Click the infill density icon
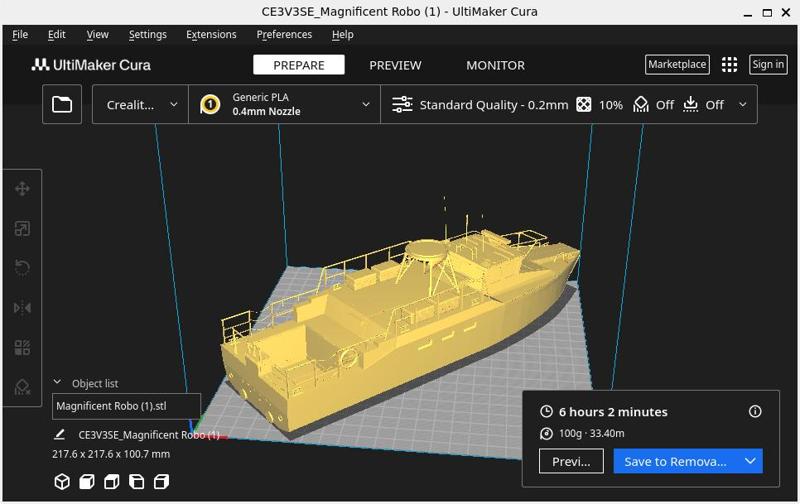 coord(584,105)
